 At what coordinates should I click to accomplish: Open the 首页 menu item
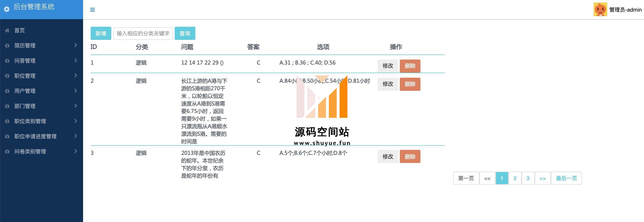19,31
